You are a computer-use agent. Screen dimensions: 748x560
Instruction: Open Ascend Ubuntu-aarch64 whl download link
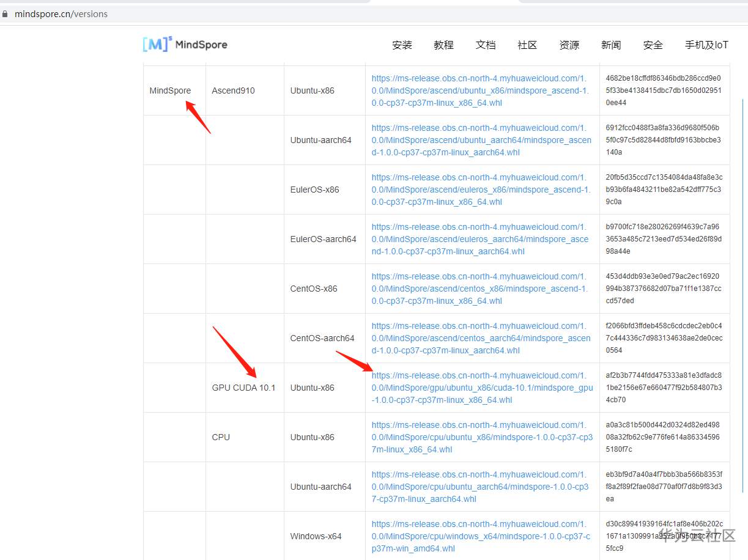point(481,140)
